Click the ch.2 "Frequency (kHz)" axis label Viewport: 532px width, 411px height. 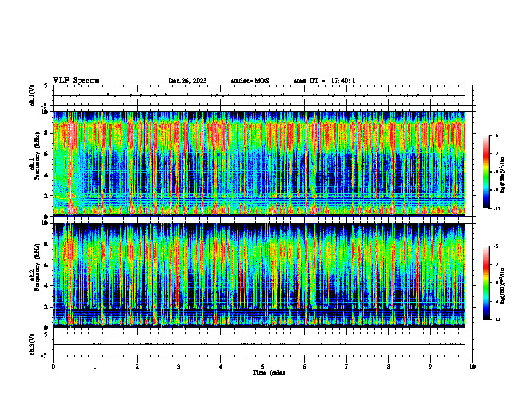click(x=37, y=267)
